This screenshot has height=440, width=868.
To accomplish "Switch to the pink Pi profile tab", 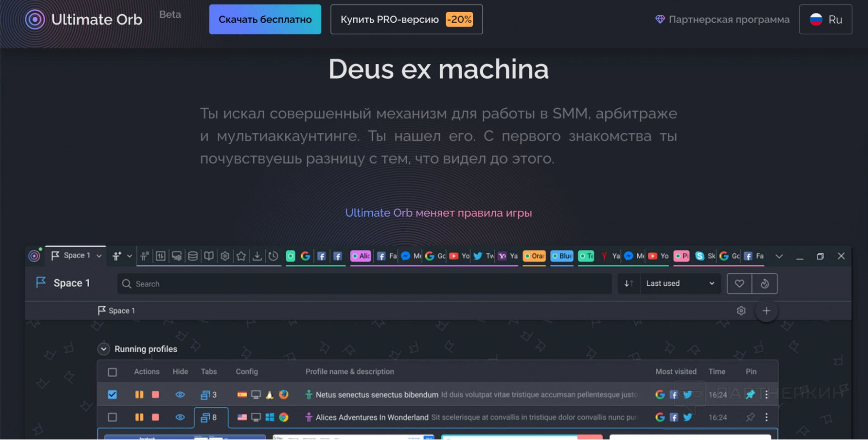I will (x=681, y=256).
